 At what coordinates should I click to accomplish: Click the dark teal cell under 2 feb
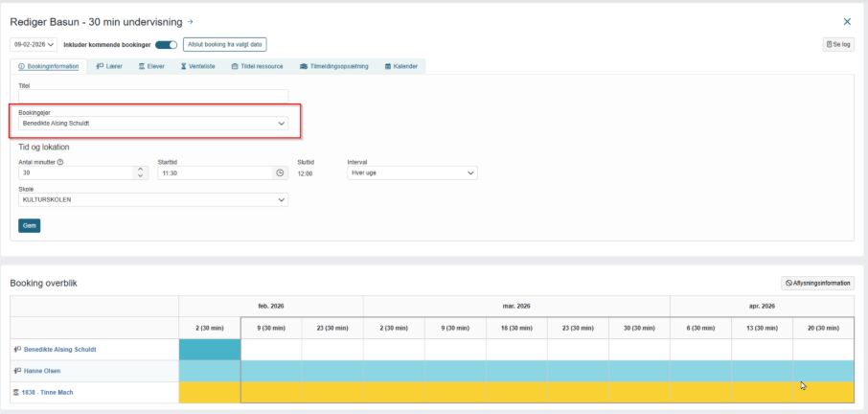point(210,350)
